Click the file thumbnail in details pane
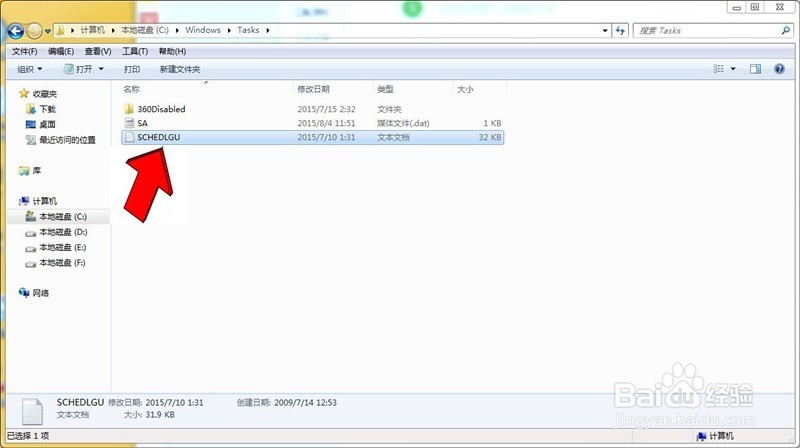The width and height of the screenshot is (800, 448). coord(32,411)
